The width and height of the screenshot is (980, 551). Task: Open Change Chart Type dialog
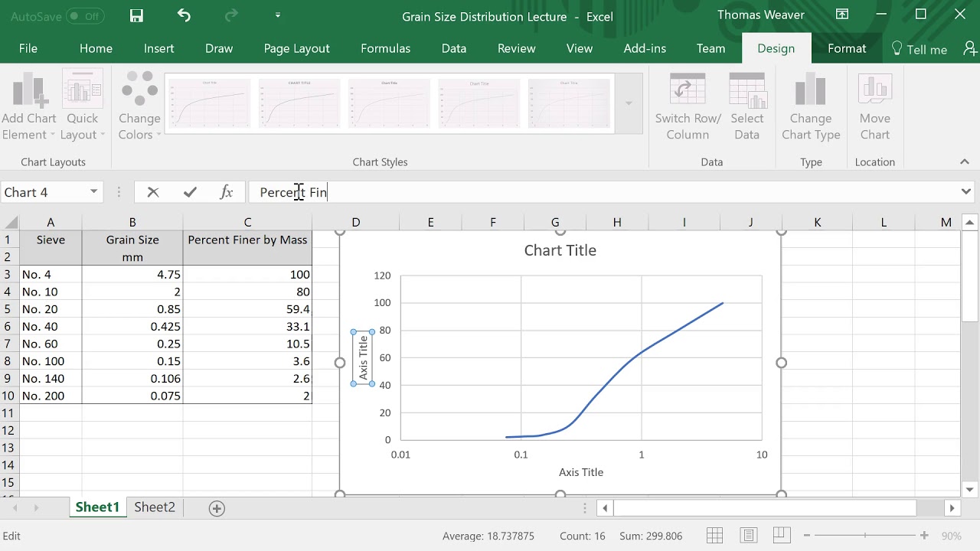(x=811, y=107)
